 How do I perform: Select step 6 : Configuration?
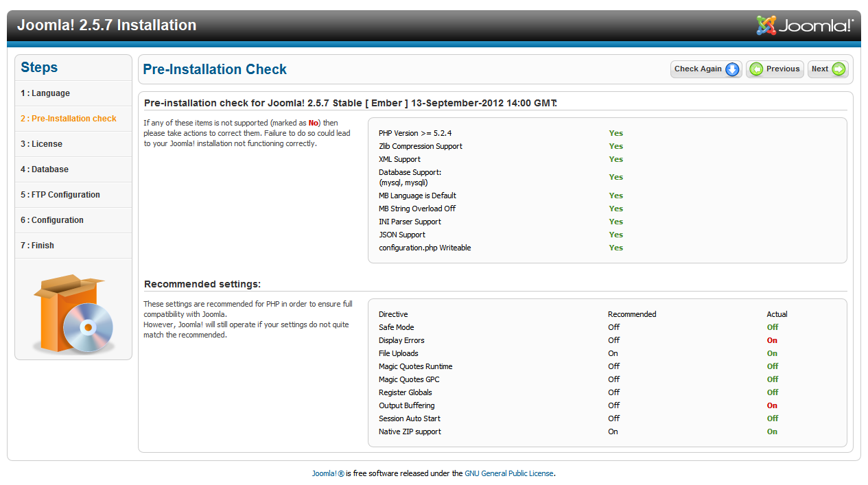point(73,220)
